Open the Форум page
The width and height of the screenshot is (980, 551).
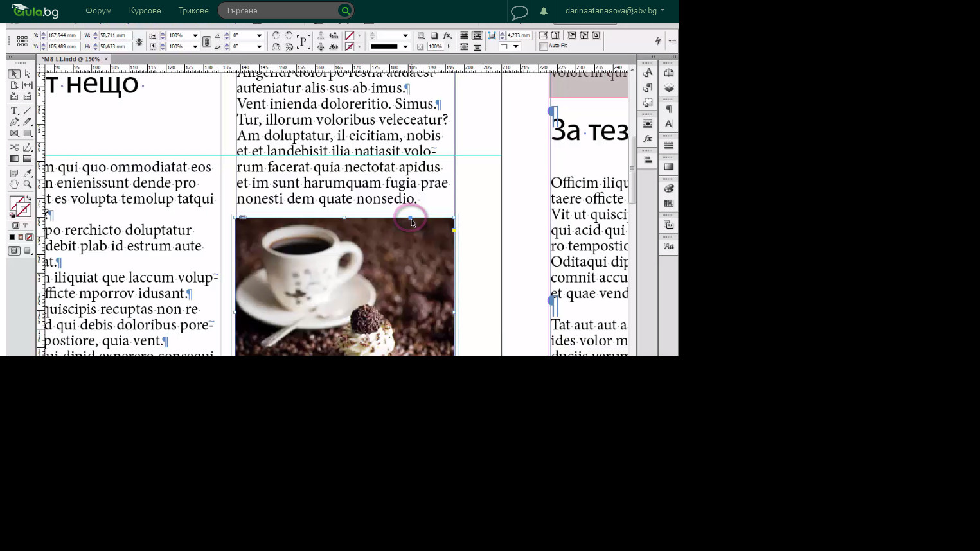[98, 10]
